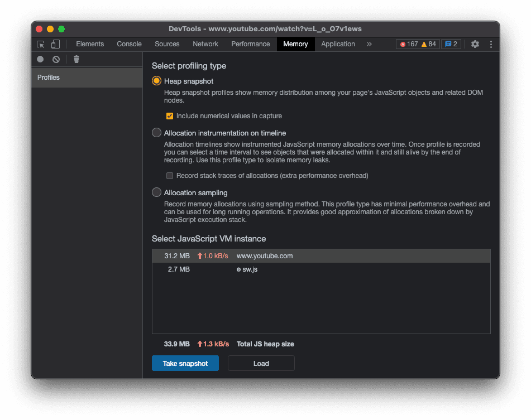Click the clear all profiles icon

pos(56,59)
